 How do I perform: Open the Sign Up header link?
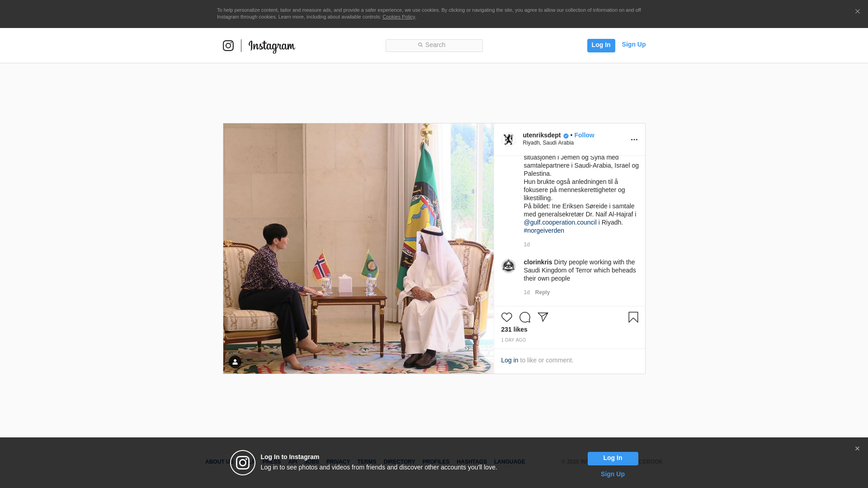point(633,44)
